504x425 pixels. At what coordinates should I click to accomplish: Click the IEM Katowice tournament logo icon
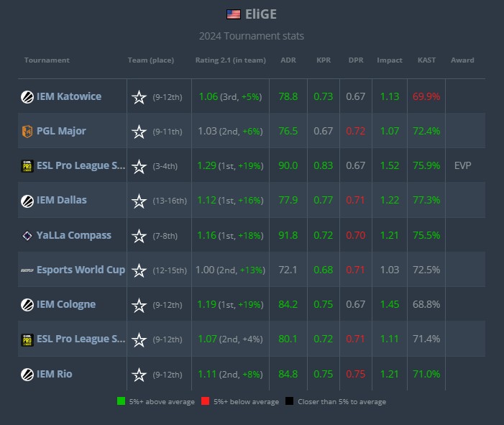click(x=27, y=97)
